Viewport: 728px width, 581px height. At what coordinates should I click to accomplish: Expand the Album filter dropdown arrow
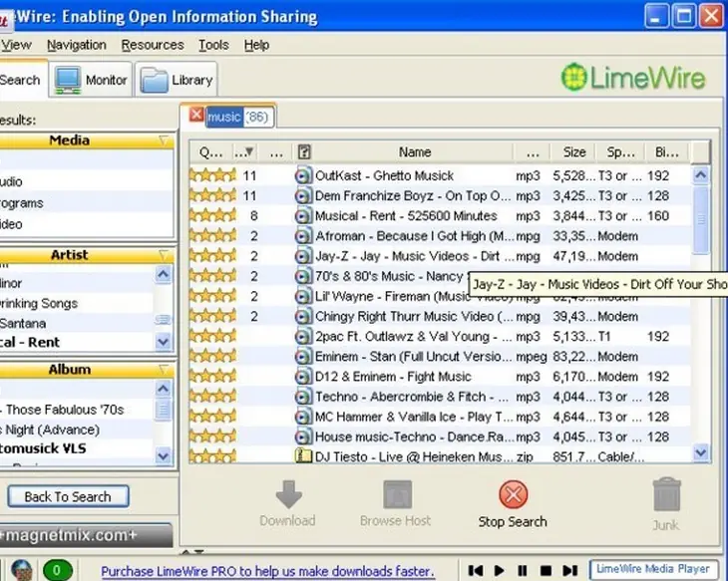[166, 371]
